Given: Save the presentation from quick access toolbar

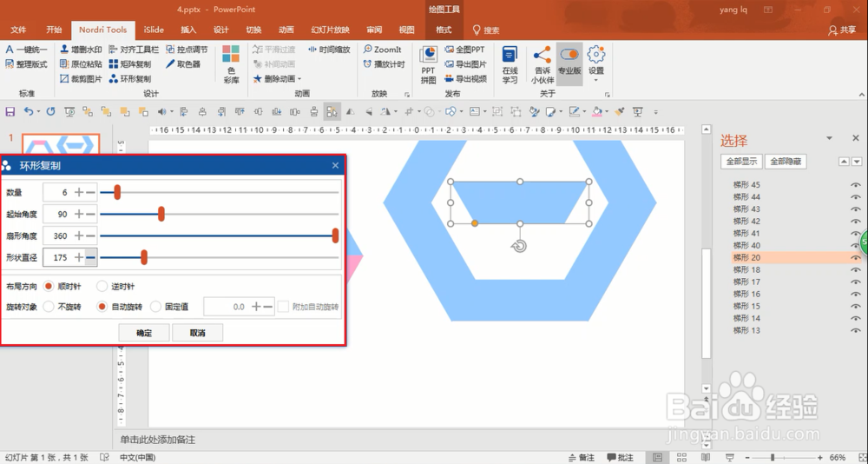Looking at the screenshot, I should click(x=10, y=112).
